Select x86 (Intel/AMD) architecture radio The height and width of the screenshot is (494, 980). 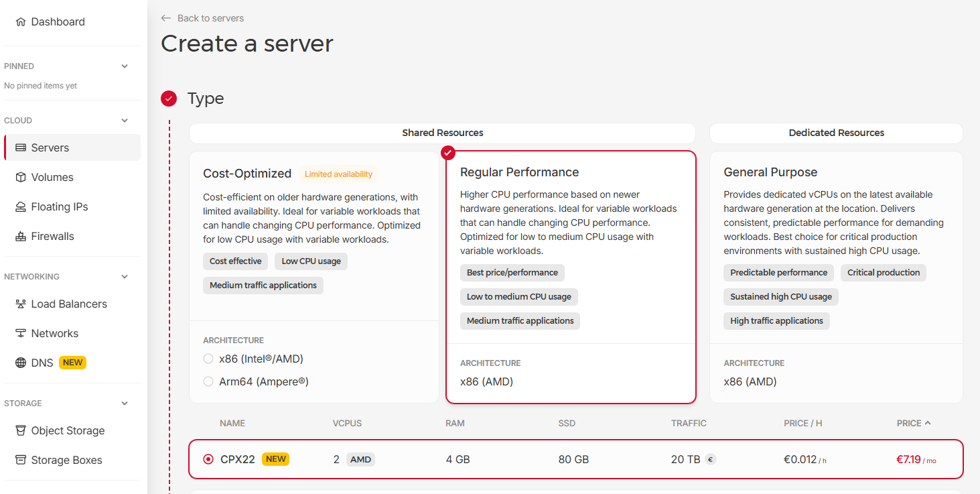point(208,359)
